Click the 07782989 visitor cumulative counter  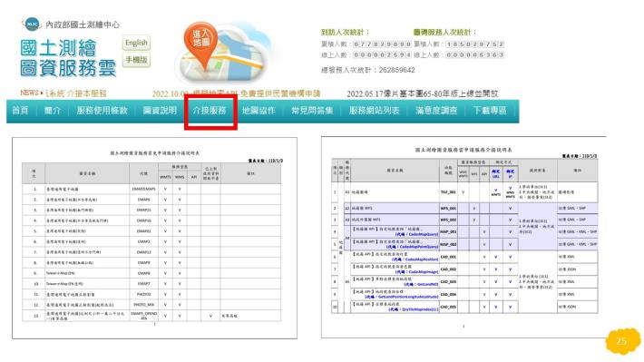tap(382, 44)
